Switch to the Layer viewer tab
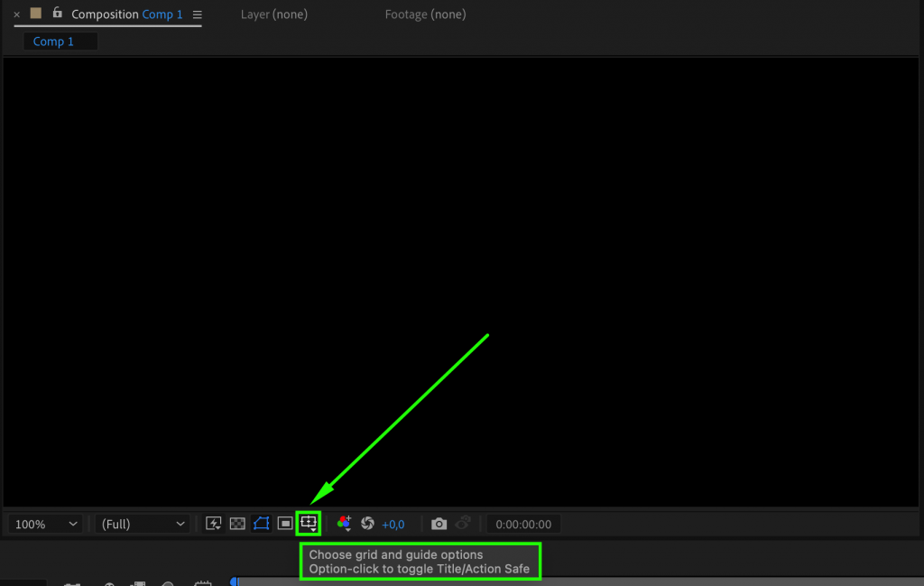Screen dimensions: 924x586 (x=273, y=14)
